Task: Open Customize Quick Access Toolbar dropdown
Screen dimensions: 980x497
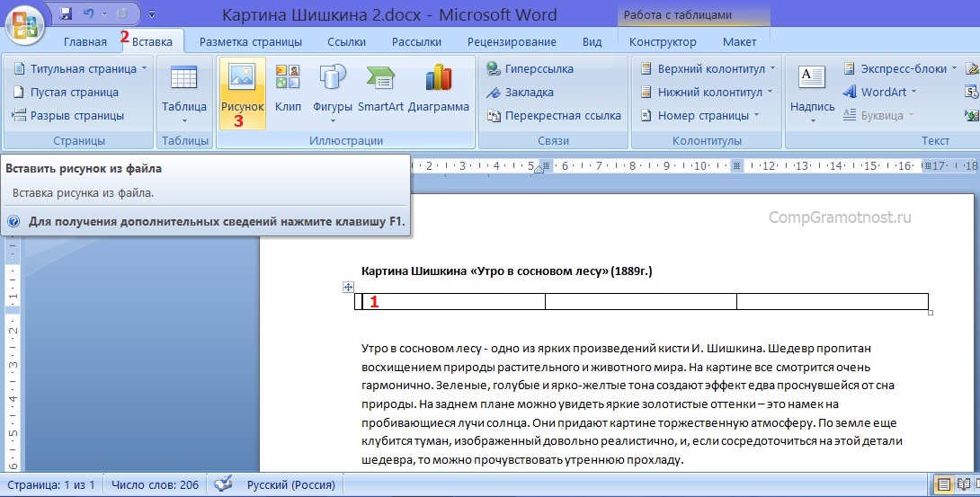Action: click(x=152, y=13)
